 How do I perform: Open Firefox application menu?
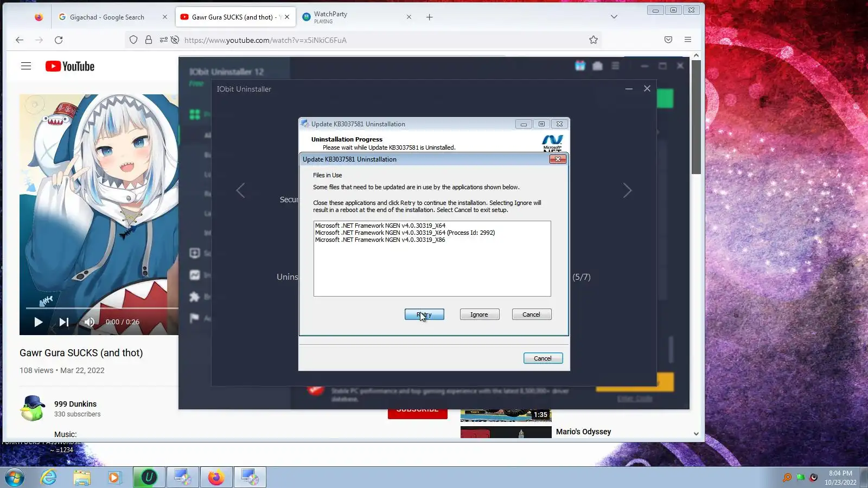click(688, 40)
